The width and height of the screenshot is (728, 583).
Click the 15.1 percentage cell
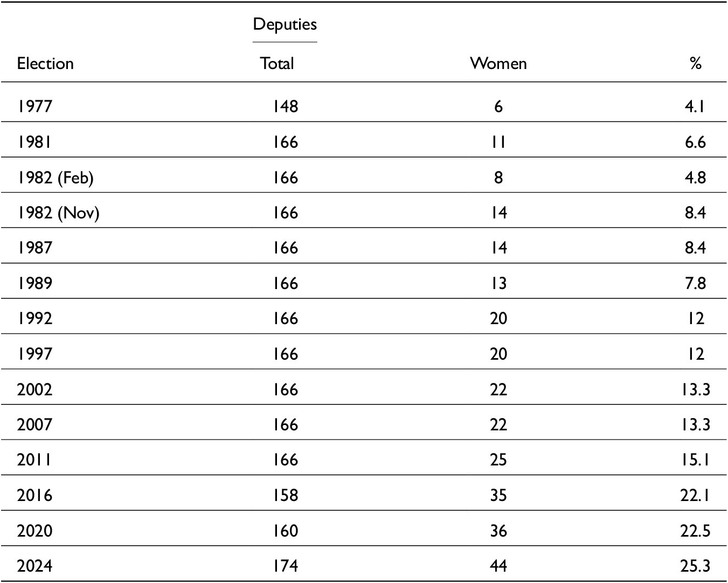click(x=695, y=459)
